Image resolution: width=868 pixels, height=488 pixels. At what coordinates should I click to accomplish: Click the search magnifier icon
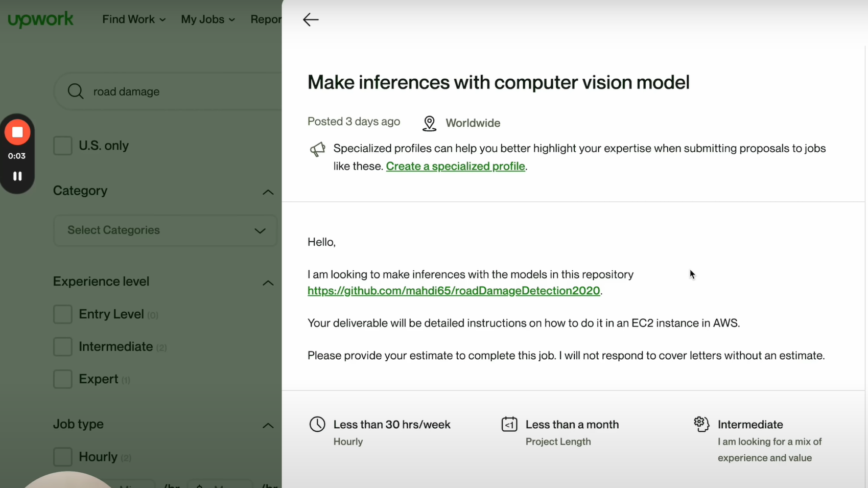[76, 91]
